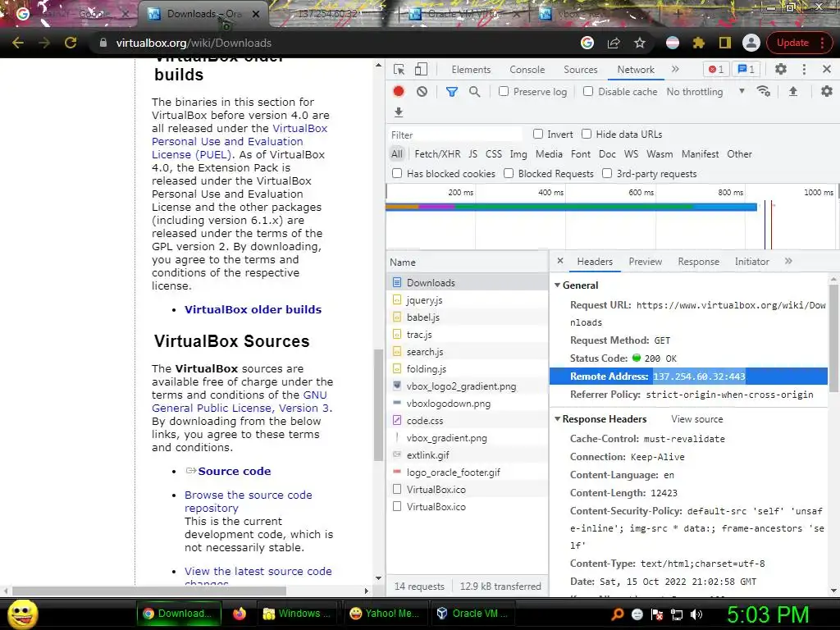Click View source for Response Headers

click(x=697, y=419)
